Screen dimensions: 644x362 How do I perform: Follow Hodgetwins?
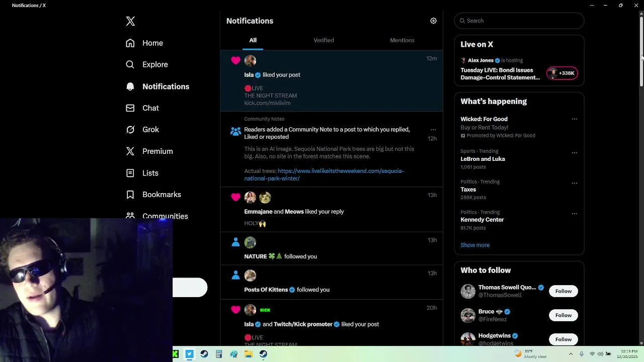pyautogui.click(x=563, y=339)
